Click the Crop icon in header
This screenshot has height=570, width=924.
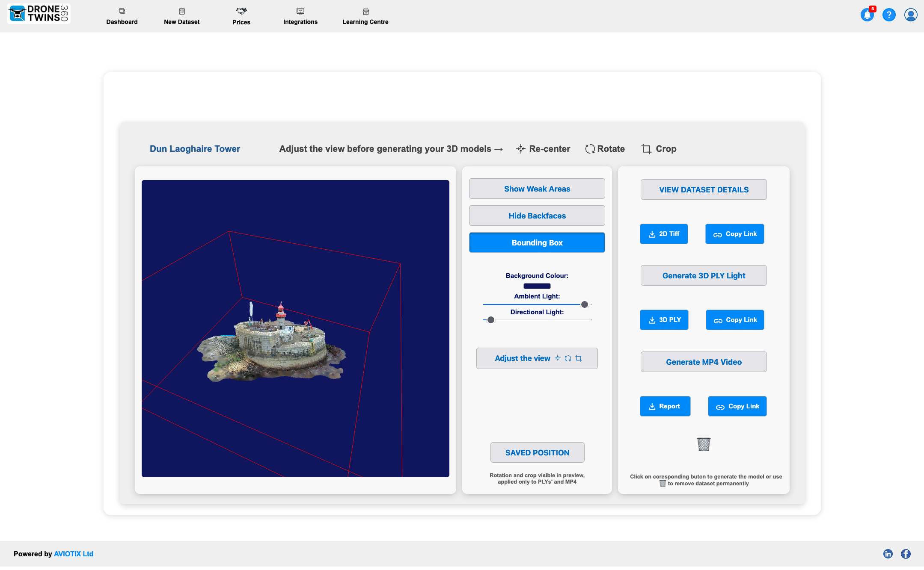click(646, 149)
